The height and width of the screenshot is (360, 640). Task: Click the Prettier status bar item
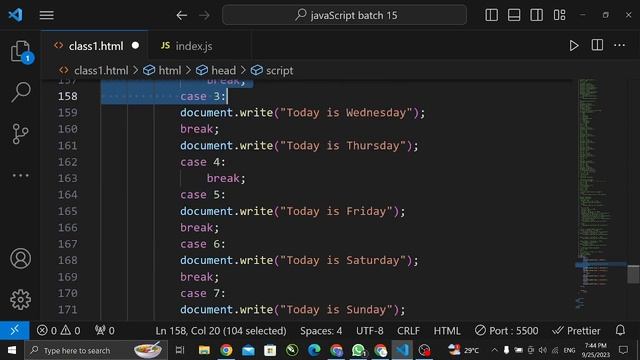click(x=576, y=331)
